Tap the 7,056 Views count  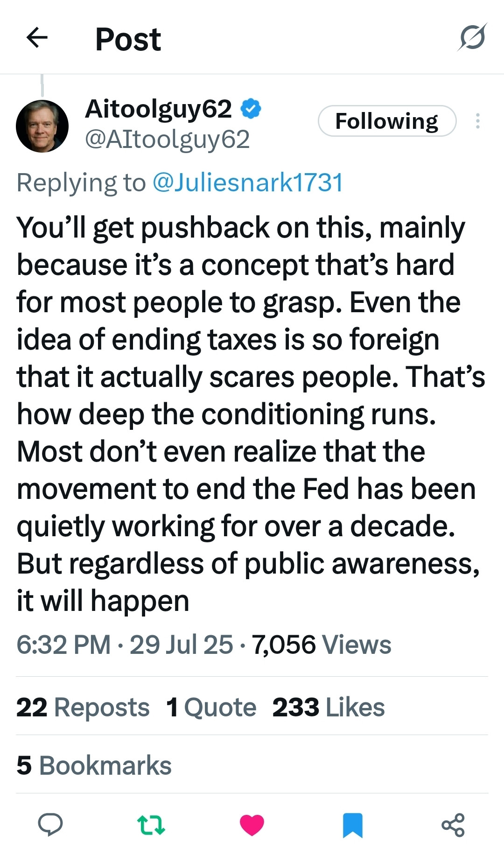[x=322, y=645]
